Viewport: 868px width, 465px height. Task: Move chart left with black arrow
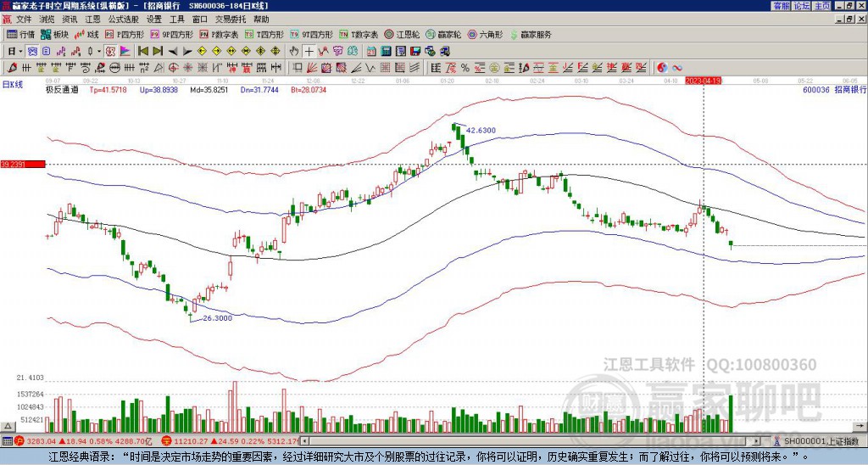[173, 52]
